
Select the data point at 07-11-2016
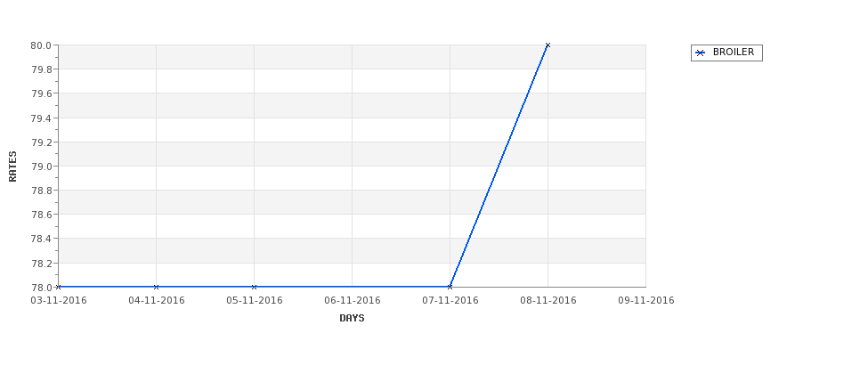click(450, 287)
